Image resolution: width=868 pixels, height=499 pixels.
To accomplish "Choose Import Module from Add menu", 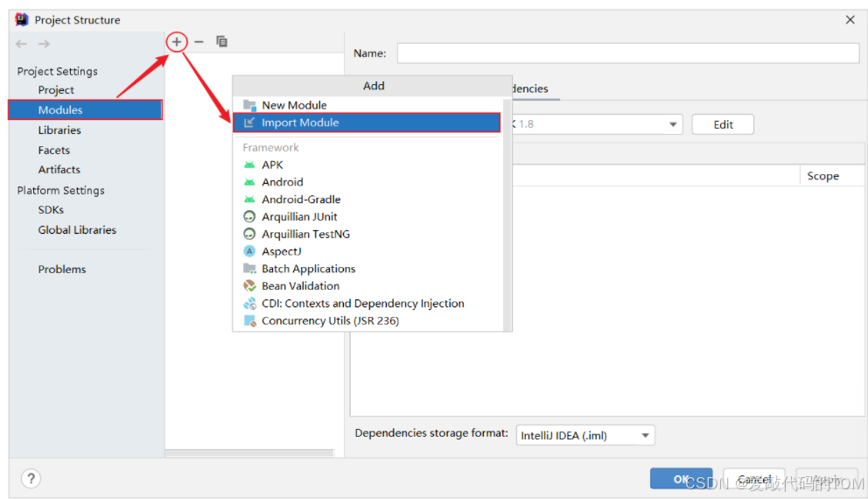I will (367, 123).
